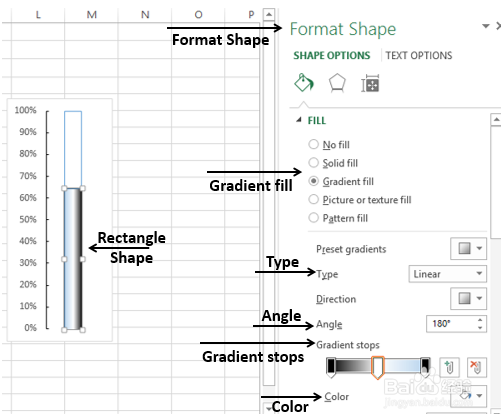The width and height of the screenshot is (501, 420).
Task: Click the empty thermometer column above 60%
Action: 73,149
